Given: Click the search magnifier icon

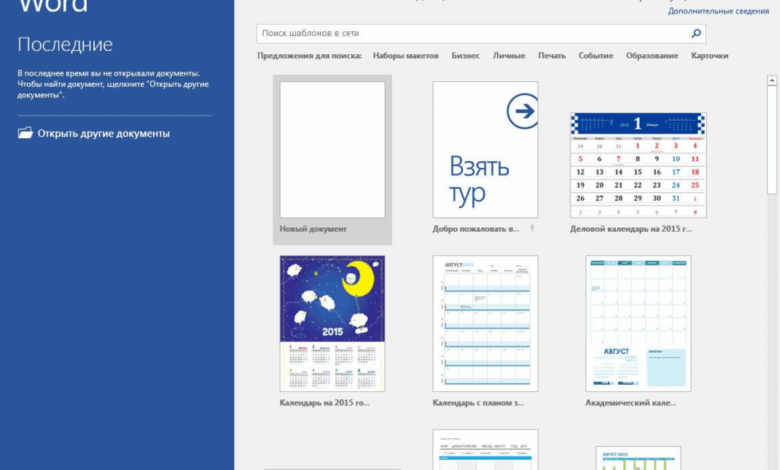Looking at the screenshot, I should 697,34.
